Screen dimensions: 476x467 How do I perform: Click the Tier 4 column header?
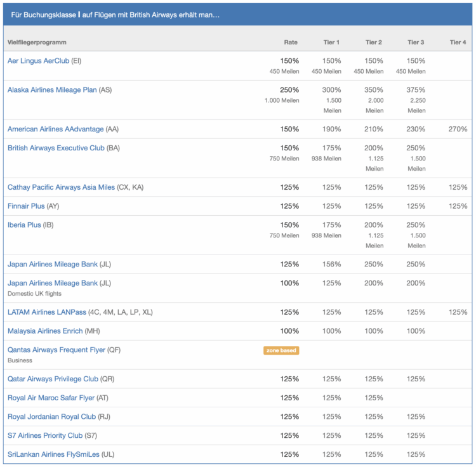point(458,43)
